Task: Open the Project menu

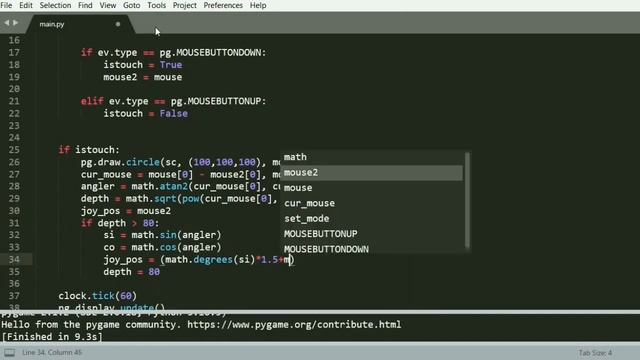Action: (x=184, y=5)
